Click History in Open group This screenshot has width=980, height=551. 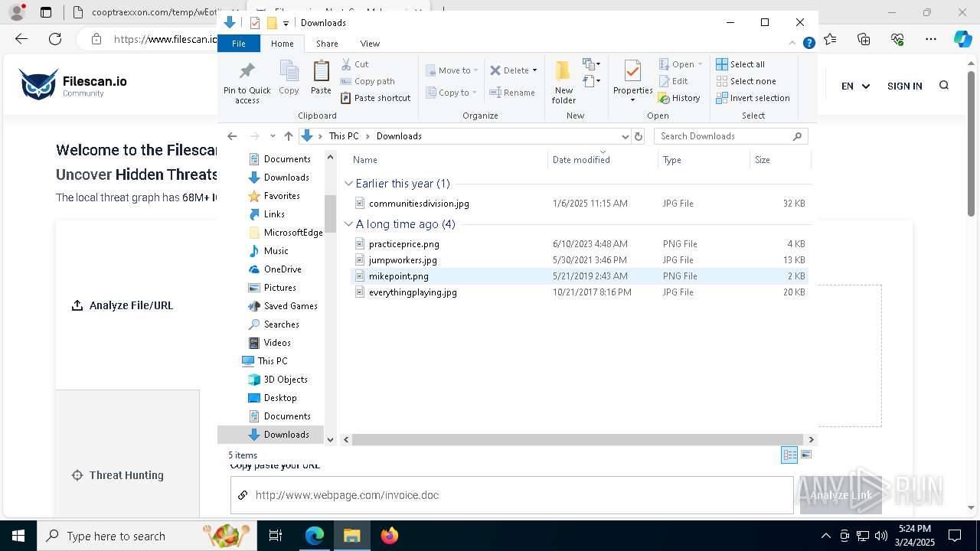pyautogui.click(x=679, y=98)
